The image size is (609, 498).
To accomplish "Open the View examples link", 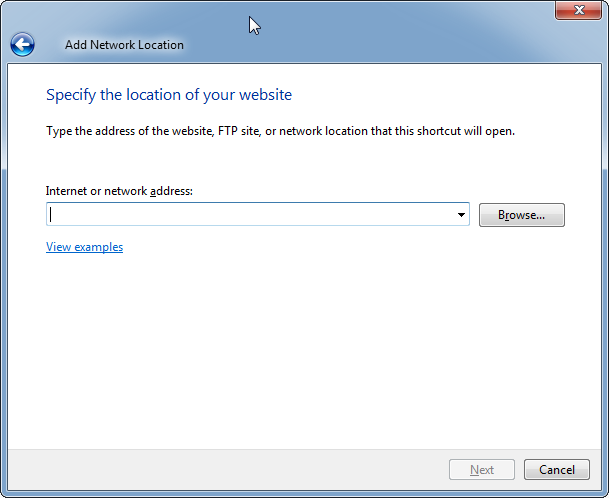I will click(x=84, y=247).
